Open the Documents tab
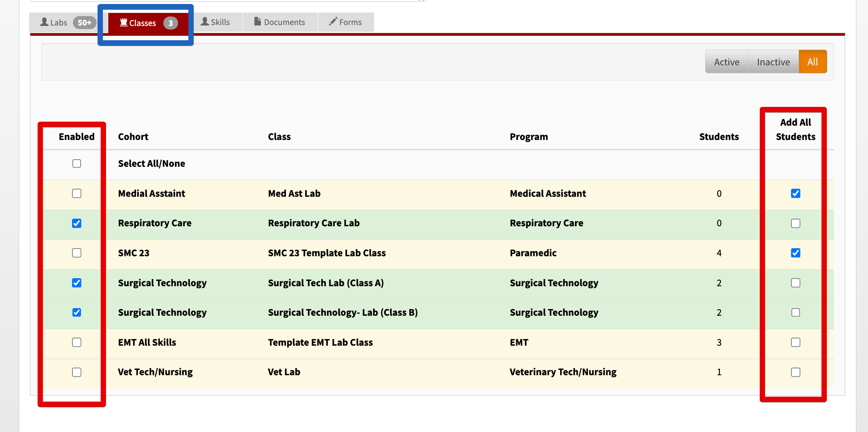The height and width of the screenshot is (432, 868). 280,22
